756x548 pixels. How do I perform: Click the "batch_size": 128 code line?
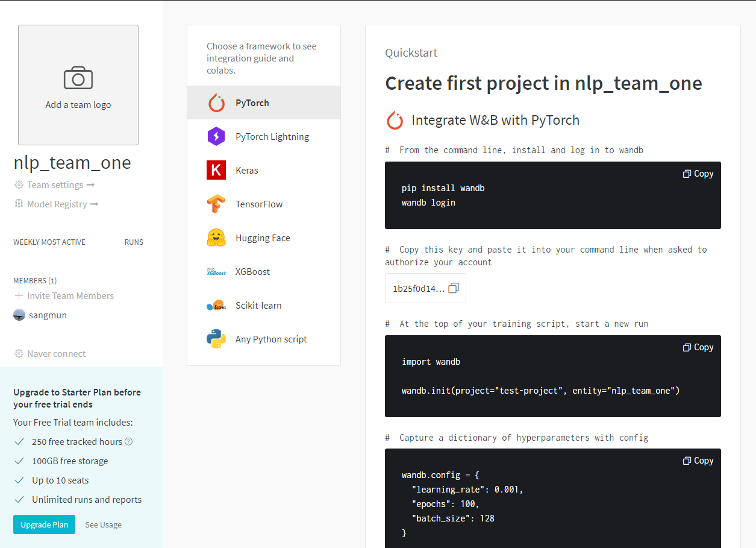[453, 518]
